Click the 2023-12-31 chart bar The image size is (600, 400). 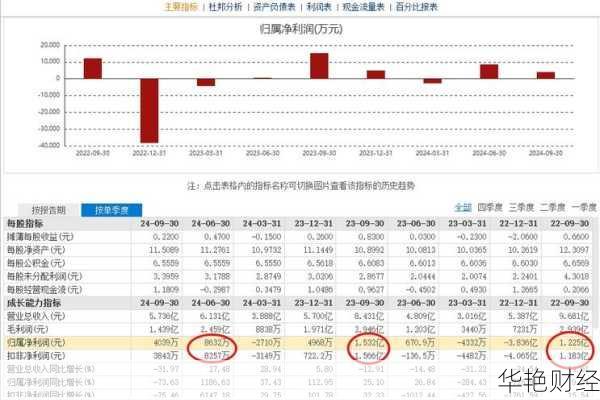click(376, 75)
